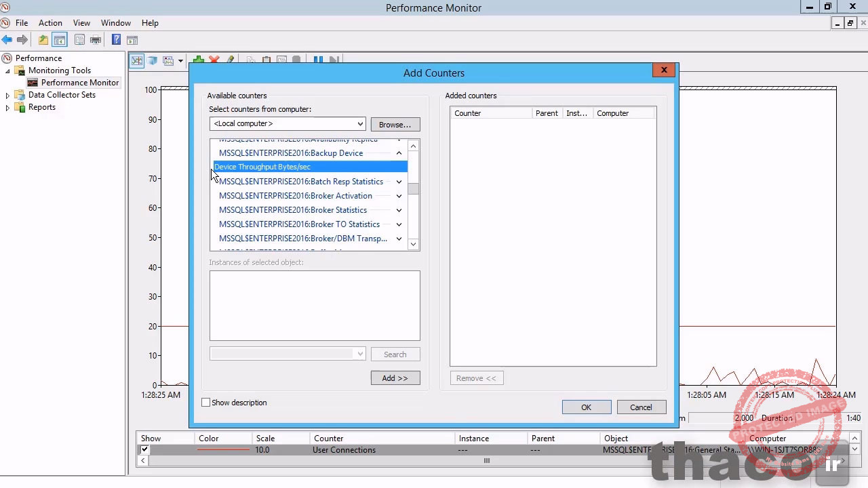Click the Properties icon in the toolbar
This screenshot has height=488, width=868.
pos(281,60)
